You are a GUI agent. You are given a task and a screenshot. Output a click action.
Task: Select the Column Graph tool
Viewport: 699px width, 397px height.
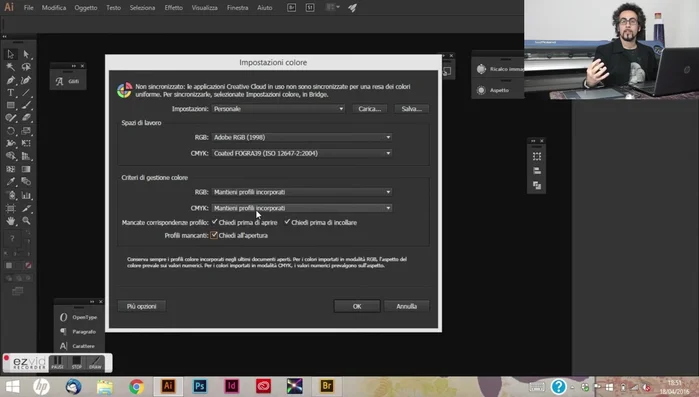point(26,195)
